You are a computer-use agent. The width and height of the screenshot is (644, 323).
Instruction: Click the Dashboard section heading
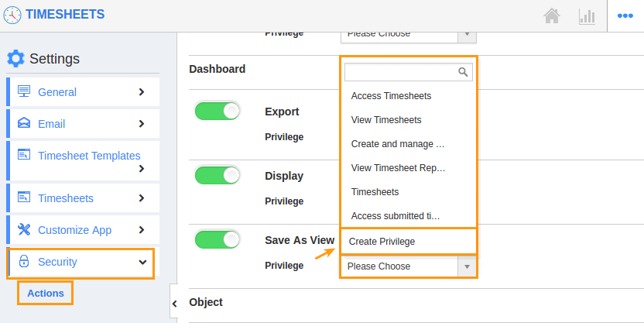coord(217,69)
